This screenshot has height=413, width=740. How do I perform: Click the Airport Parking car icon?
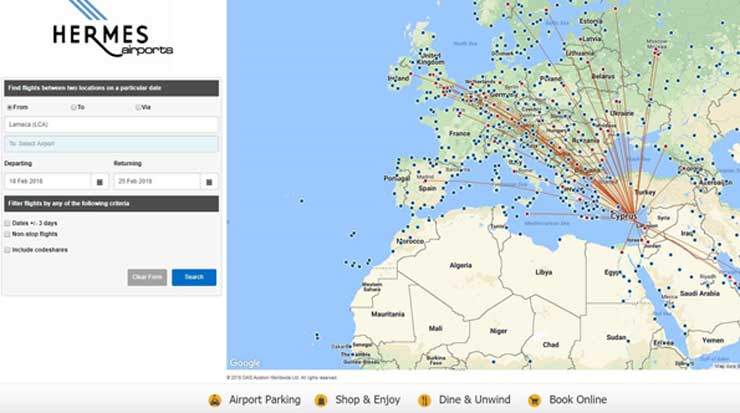point(214,400)
